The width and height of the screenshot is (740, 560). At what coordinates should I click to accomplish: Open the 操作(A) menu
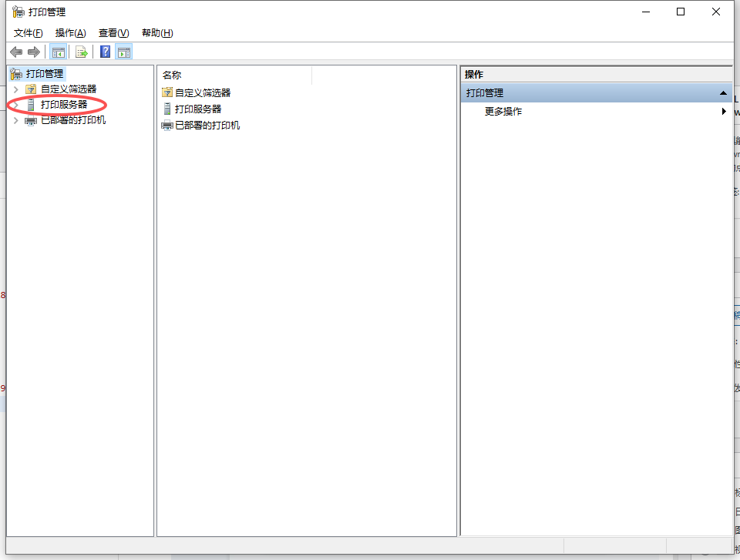point(70,33)
